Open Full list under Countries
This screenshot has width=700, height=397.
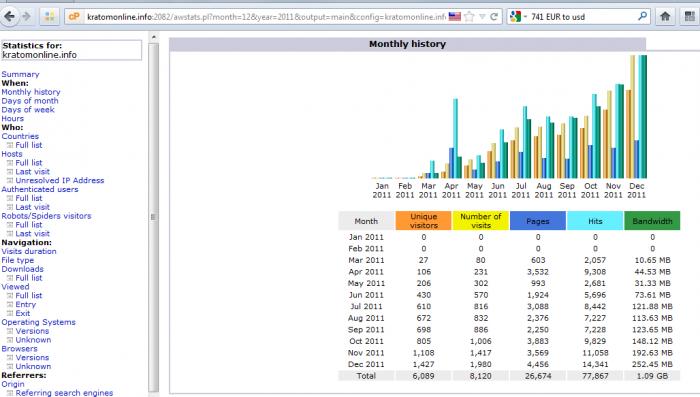(x=29, y=145)
